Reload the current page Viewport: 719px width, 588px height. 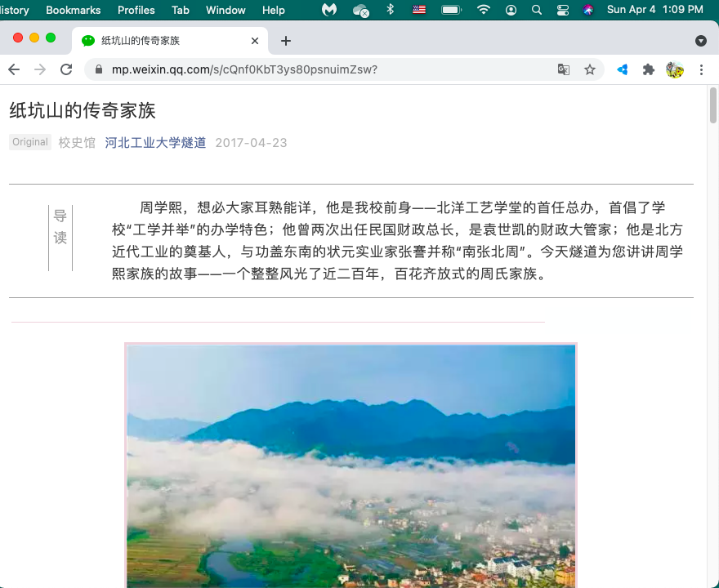tap(66, 69)
